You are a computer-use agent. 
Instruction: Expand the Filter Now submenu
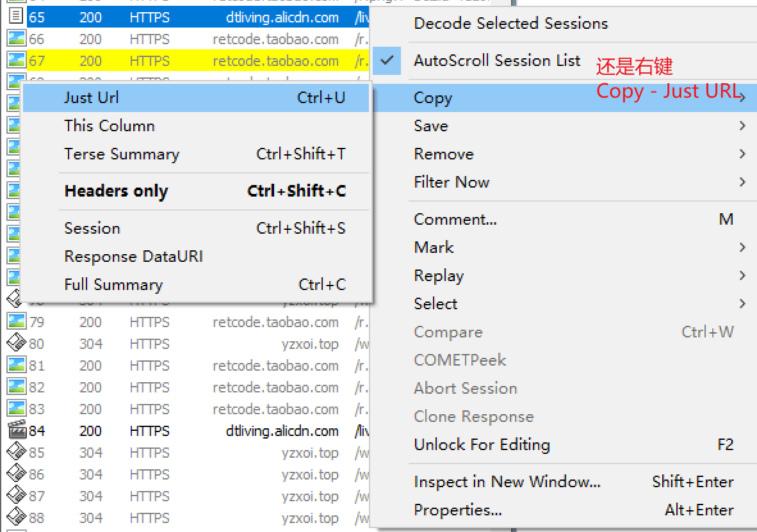[x=742, y=182]
